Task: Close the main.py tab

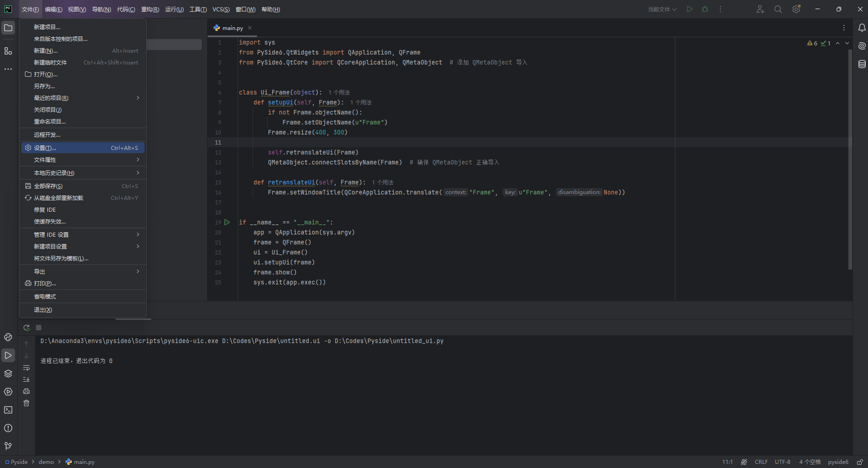Action: (x=250, y=28)
